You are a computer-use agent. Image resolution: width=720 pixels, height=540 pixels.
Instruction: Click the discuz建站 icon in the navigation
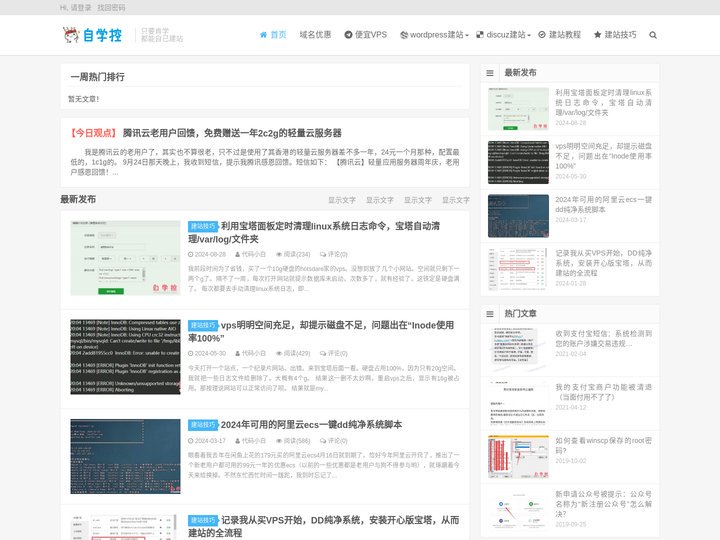tap(480, 35)
